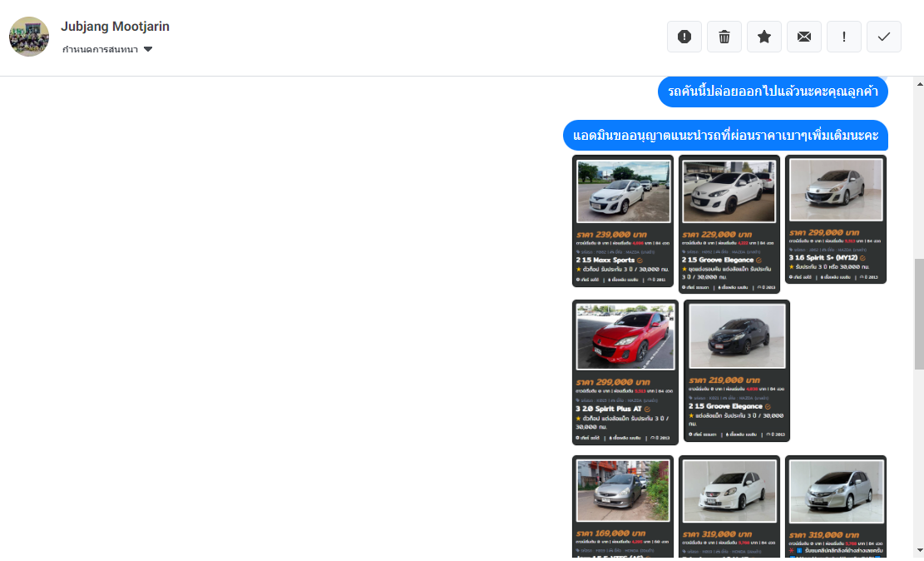Open the 299,000 baht Spirit S+ (MY12) card
The height and width of the screenshot is (561, 924).
(836, 220)
